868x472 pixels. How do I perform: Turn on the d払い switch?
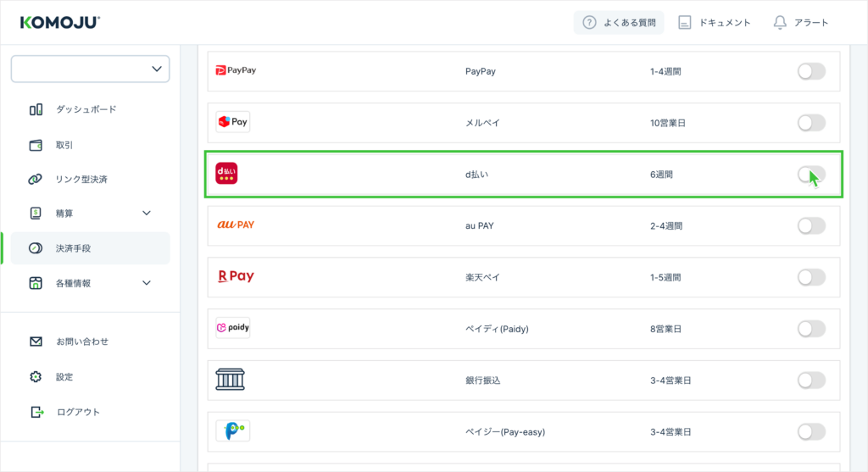pos(811,174)
